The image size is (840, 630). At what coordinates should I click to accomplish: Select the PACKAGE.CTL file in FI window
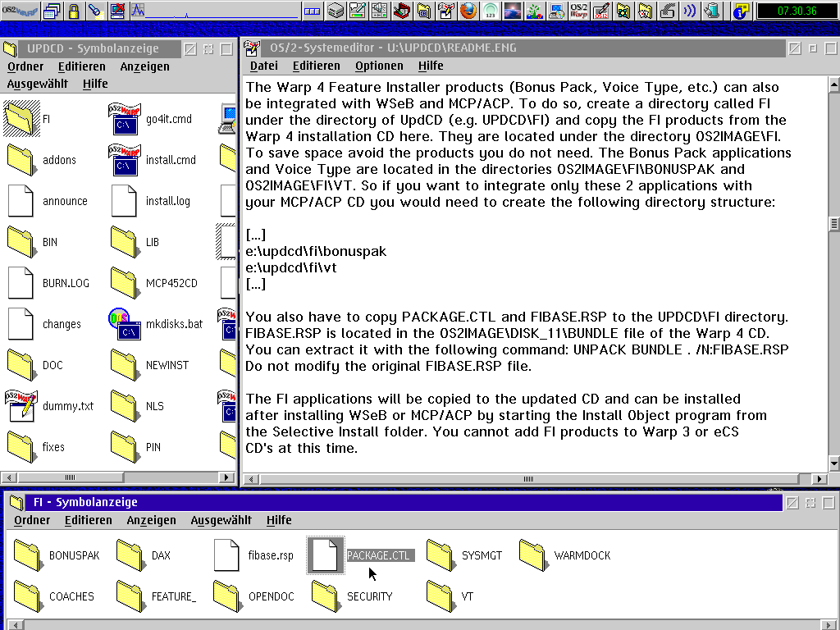click(x=325, y=555)
